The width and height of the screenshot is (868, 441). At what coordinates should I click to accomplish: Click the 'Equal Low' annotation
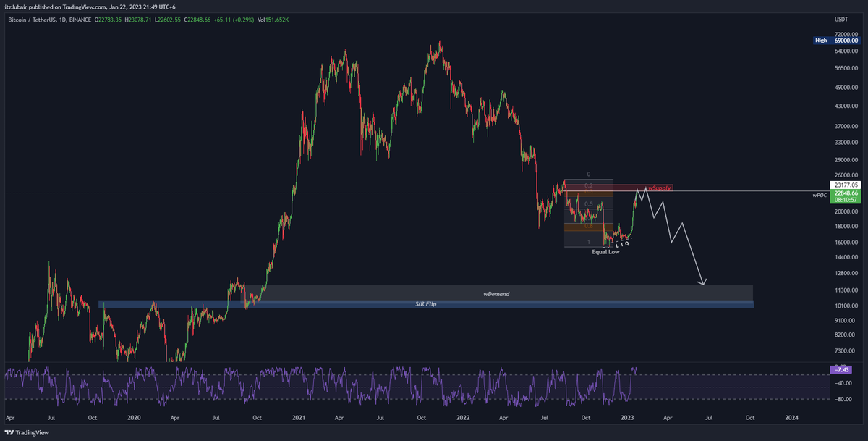tap(605, 252)
